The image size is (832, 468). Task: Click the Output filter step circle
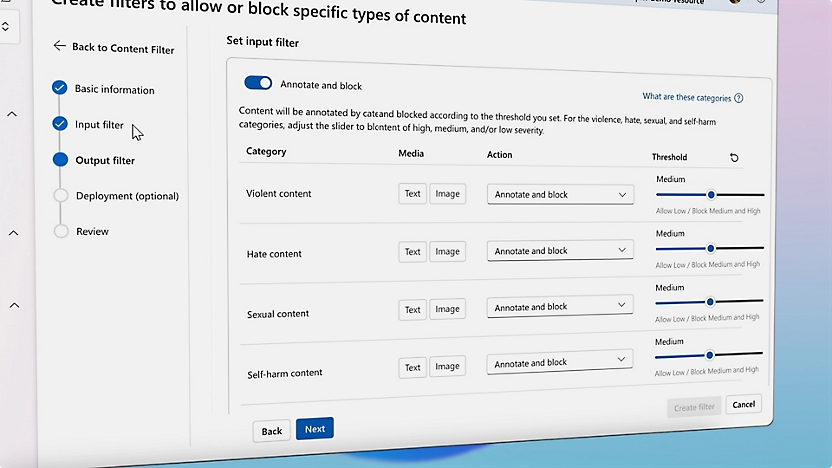coord(60,160)
